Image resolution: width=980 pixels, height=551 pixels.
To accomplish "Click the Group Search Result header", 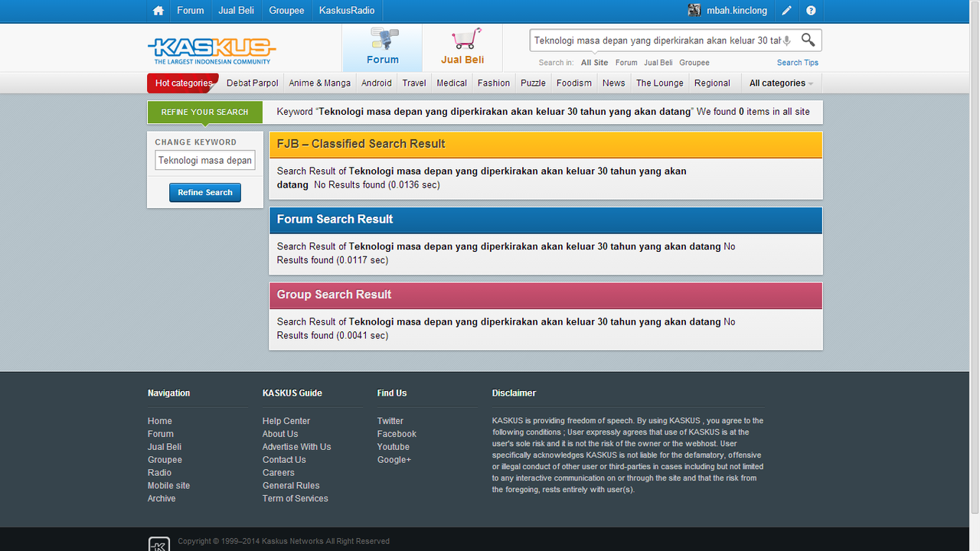I will pyautogui.click(x=546, y=295).
